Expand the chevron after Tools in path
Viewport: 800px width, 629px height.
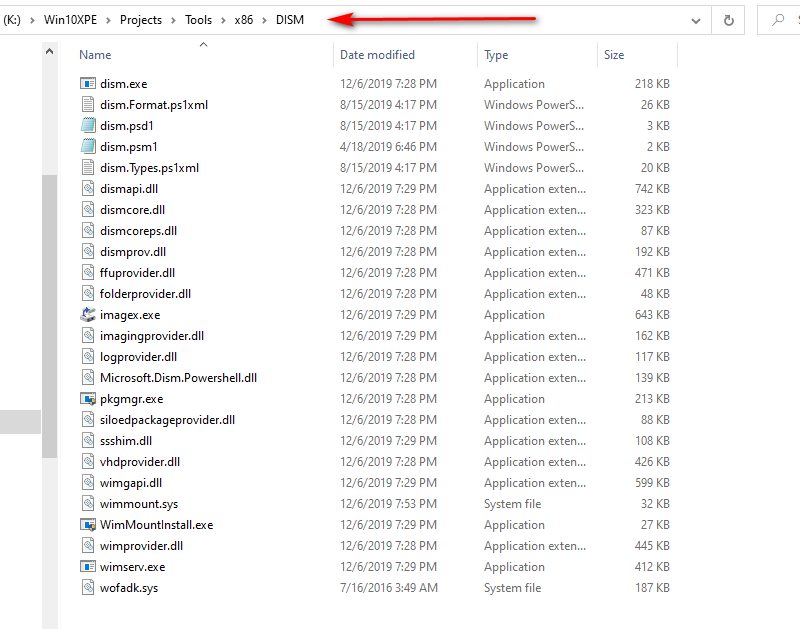pos(223,20)
